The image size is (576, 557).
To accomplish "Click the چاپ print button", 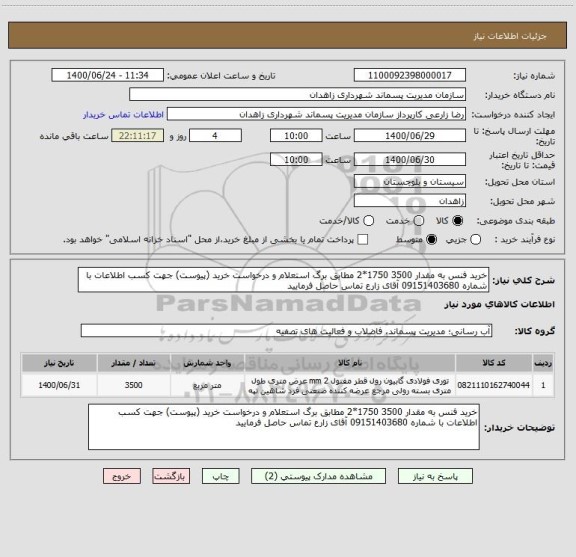I will pos(220,476).
